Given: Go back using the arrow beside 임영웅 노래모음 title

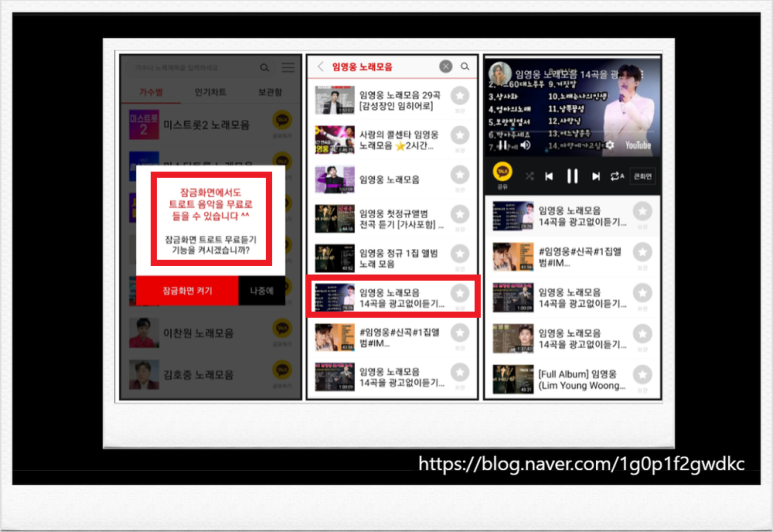Looking at the screenshot, I should (320, 67).
